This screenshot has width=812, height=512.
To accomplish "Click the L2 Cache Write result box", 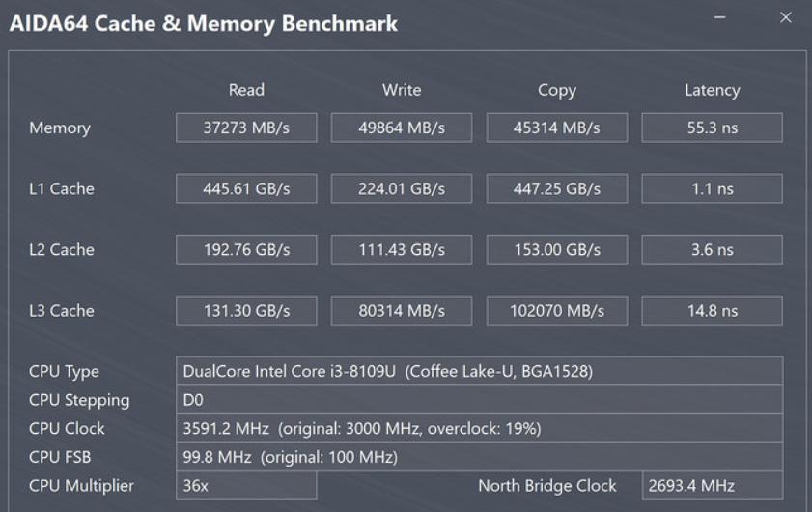I will coord(402,249).
